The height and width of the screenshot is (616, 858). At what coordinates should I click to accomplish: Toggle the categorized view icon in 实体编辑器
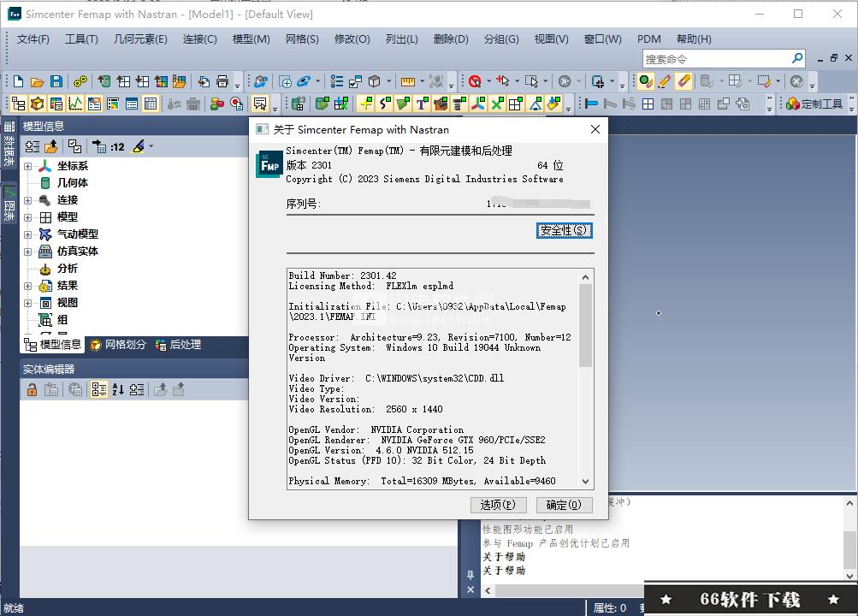point(99,389)
